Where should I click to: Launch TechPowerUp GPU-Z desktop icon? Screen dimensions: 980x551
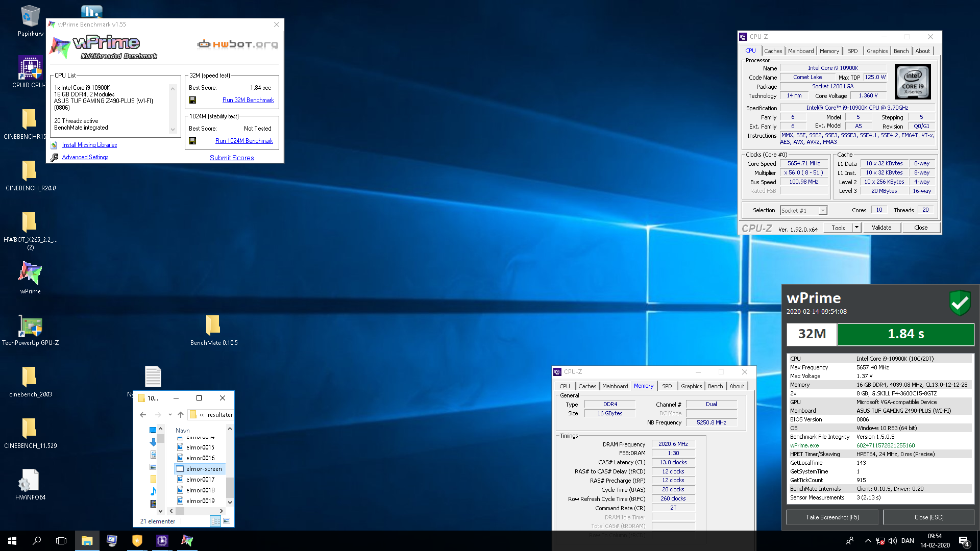(x=30, y=330)
